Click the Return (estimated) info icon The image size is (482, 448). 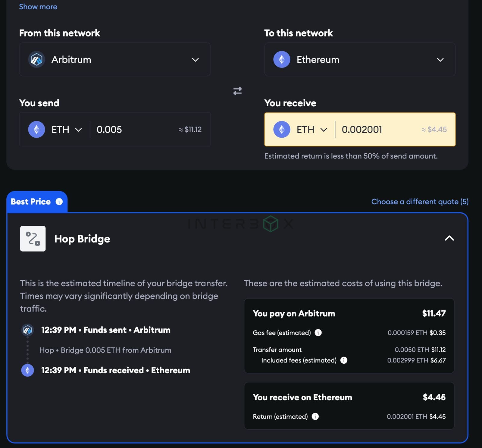[315, 416]
